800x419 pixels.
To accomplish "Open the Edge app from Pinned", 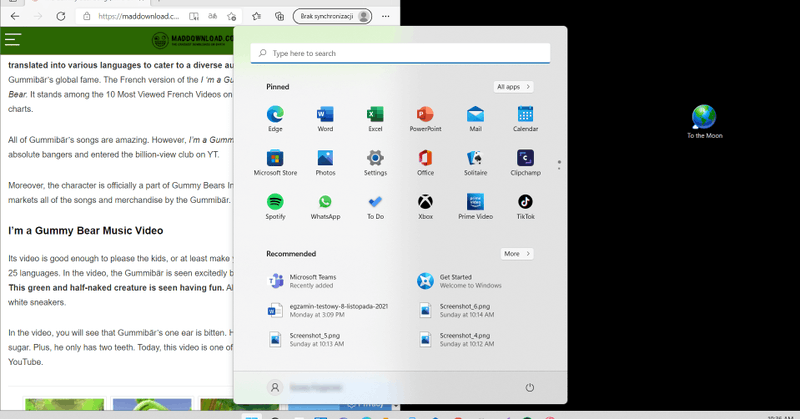I will [275, 119].
